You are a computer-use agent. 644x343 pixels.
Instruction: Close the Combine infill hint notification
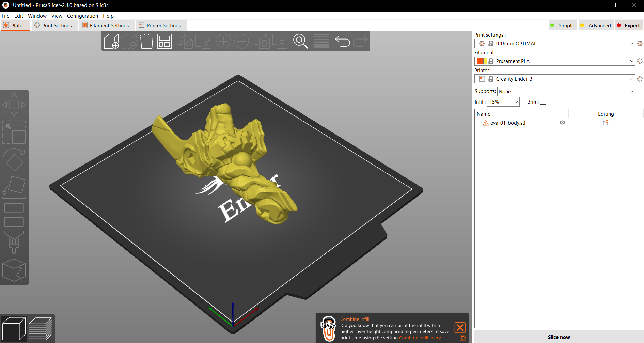(460, 328)
